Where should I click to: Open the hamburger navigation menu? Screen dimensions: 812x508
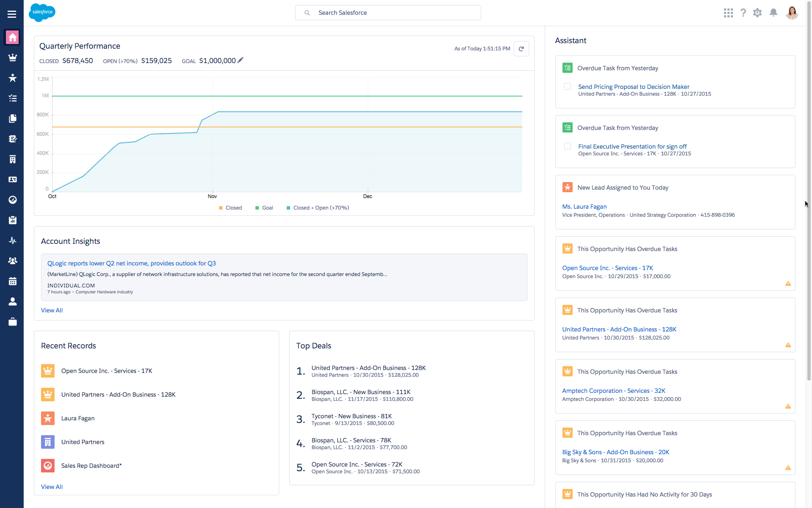point(12,14)
